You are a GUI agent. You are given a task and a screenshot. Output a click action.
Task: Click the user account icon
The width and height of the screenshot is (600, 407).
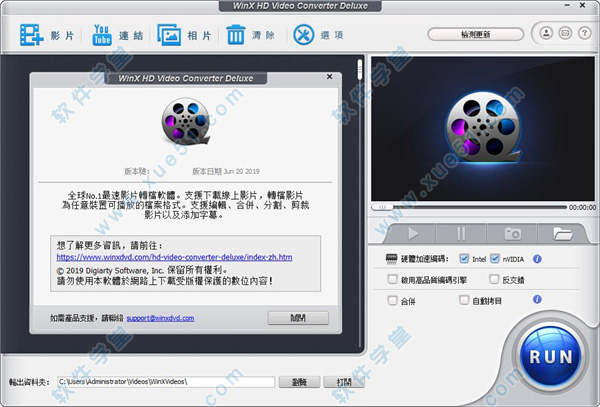pyautogui.click(x=546, y=33)
